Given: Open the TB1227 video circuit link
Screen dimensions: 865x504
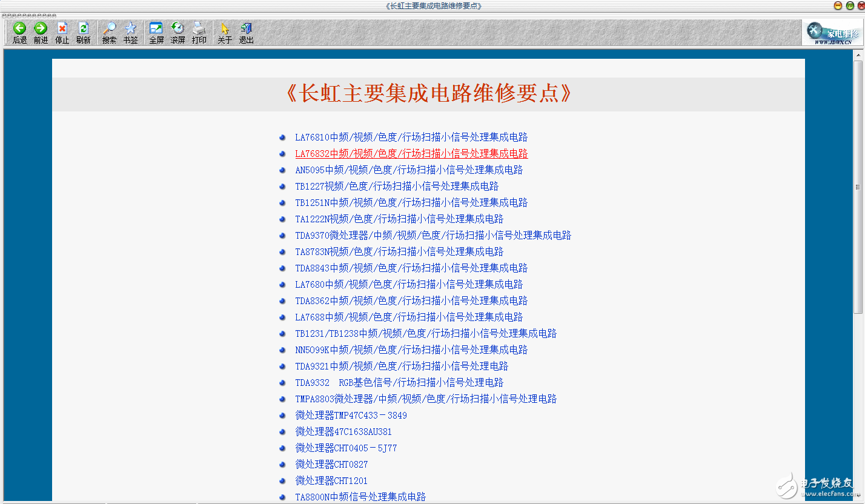Looking at the screenshot, I should pyautogui.click(x=396, y=186).
